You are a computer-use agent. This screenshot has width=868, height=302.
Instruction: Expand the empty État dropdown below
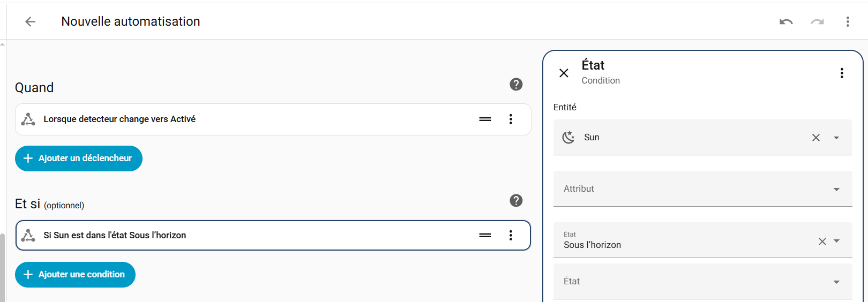coord(836,282)
